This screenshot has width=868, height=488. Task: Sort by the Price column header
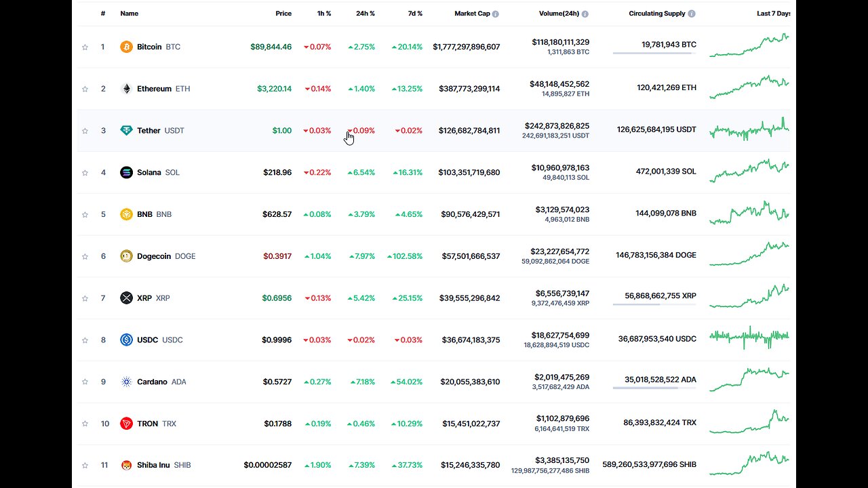283,14
